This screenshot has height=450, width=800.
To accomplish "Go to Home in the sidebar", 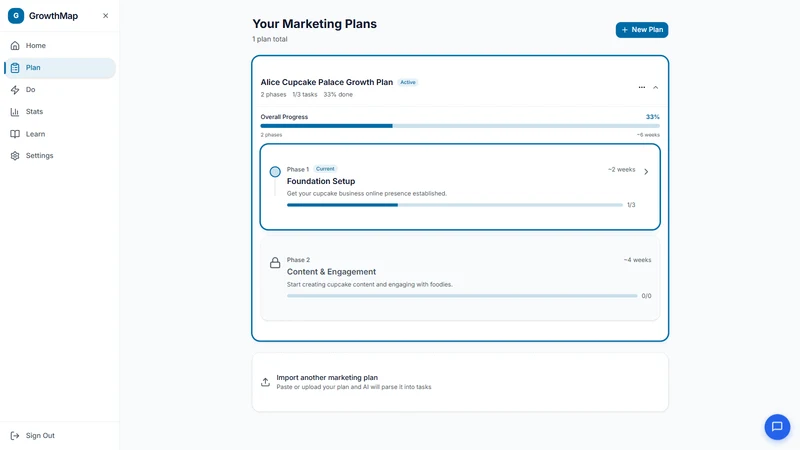I will (x=60, y=45).
